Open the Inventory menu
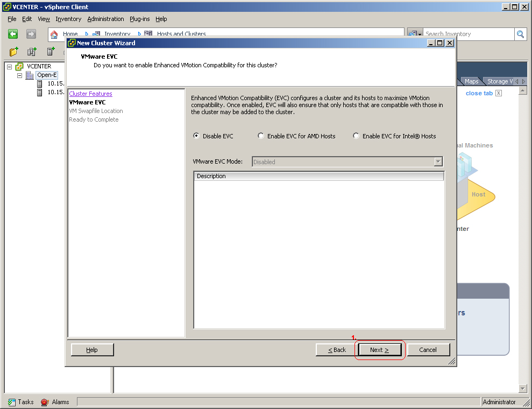Viewport: 532px width, 409px height. (68, 19)
